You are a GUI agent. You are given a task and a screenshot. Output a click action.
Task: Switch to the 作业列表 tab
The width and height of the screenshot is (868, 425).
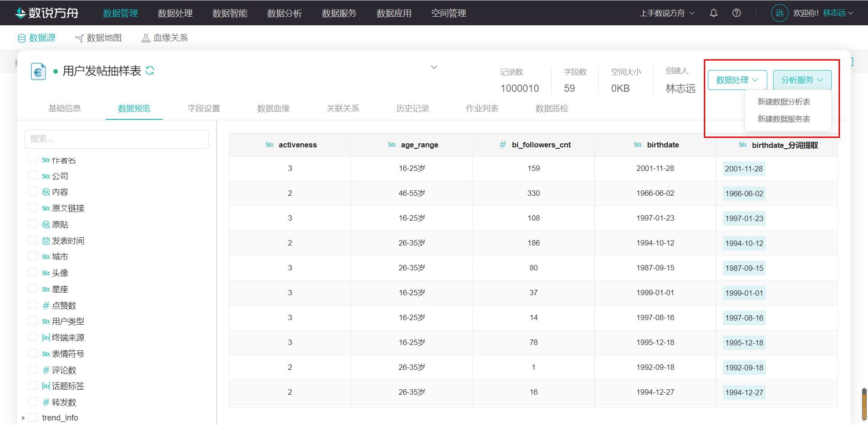482,109
